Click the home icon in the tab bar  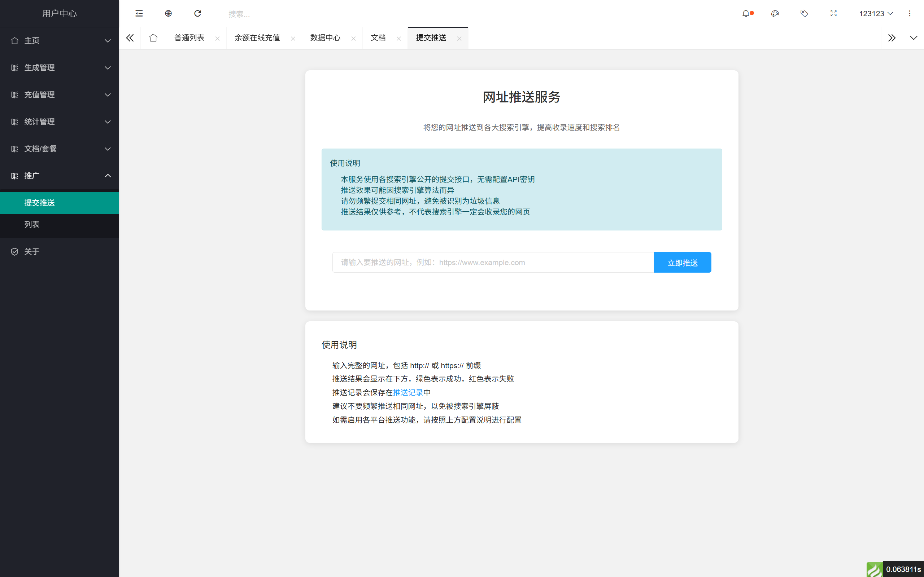point(153,38)
